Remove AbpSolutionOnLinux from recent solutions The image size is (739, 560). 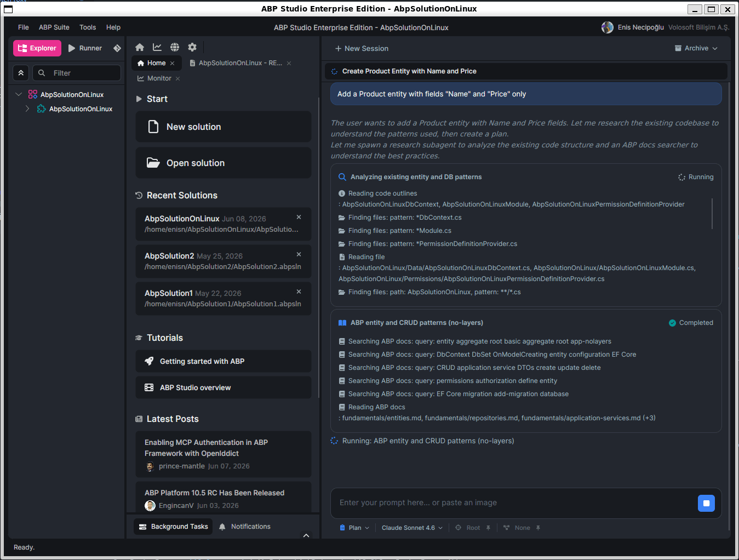[x=299, y=217]
